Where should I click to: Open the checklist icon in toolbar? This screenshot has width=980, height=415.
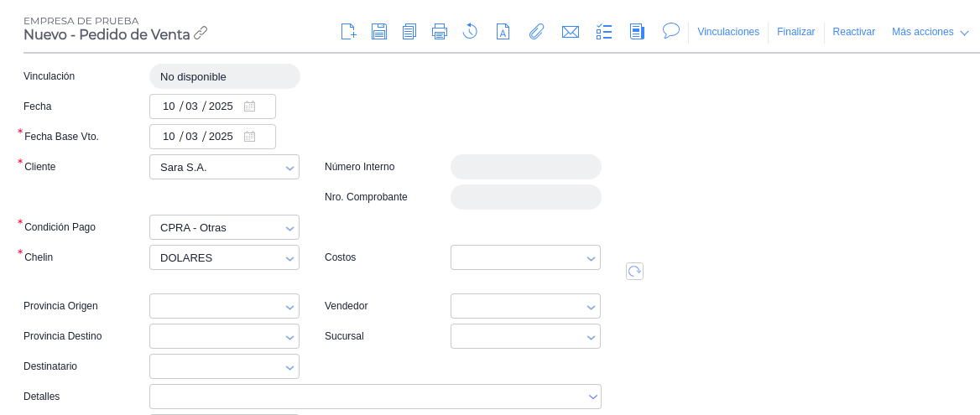point(604,31)
